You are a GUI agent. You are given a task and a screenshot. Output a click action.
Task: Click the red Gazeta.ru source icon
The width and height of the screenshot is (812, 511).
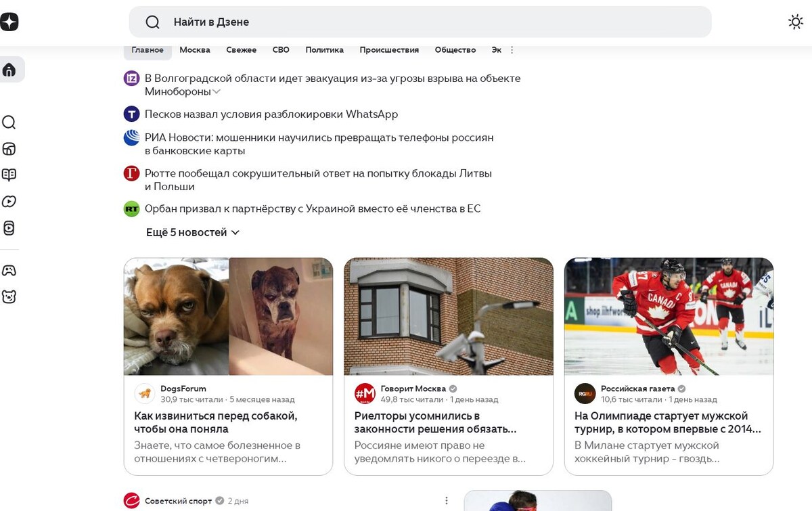(x=131, y=173)
